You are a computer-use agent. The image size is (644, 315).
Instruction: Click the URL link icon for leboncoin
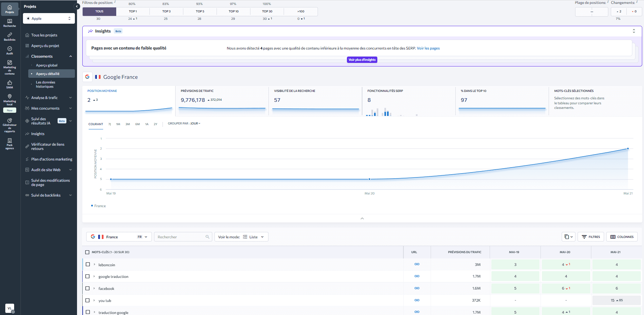(417, 264)
